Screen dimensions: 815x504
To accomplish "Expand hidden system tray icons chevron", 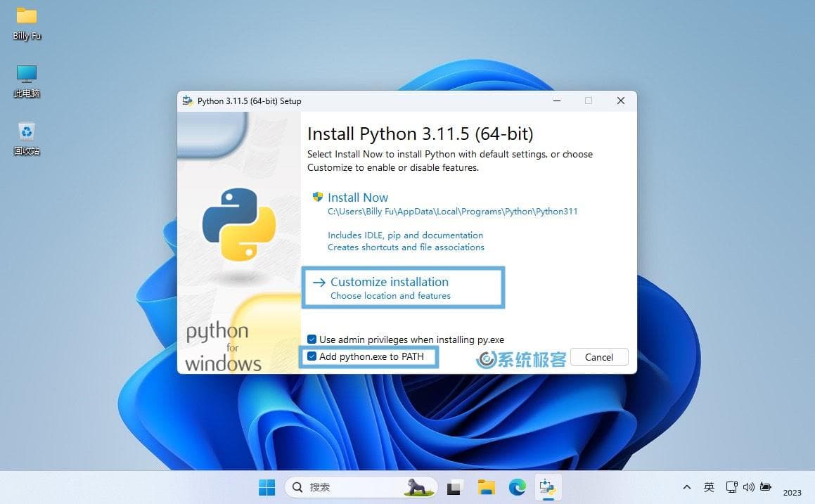I will point(686,487).
